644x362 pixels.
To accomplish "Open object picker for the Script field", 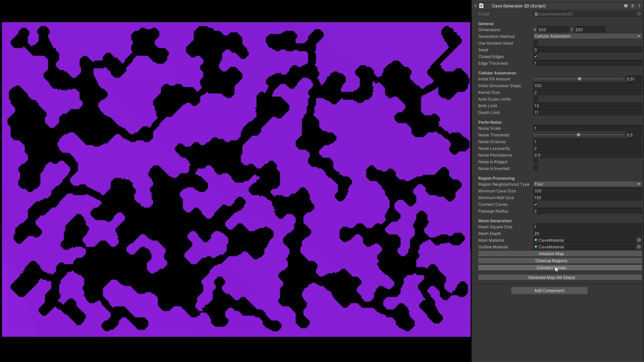I will (639, 14).
